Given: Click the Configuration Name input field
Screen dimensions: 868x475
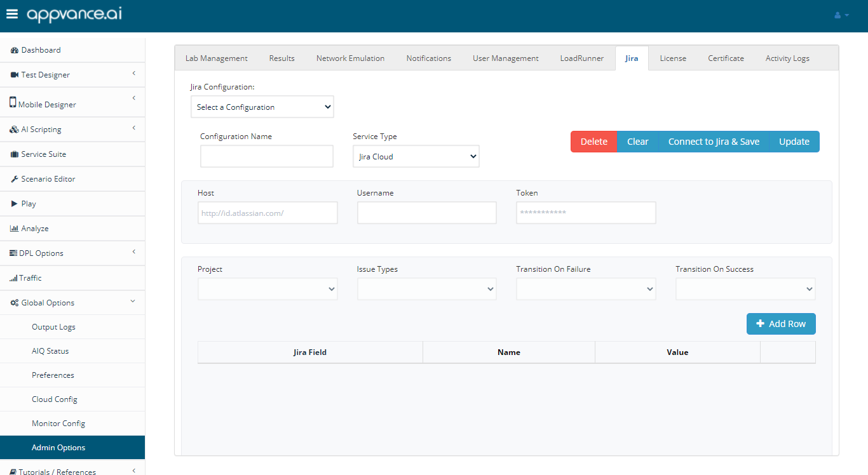Looking at the screenshot, I should [267, 156].
